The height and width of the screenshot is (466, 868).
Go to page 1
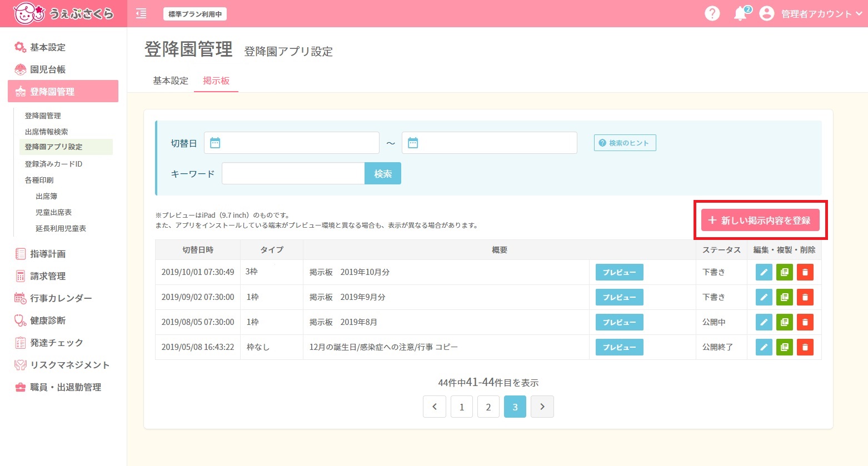pyautogui.click(x=462, y=407)
